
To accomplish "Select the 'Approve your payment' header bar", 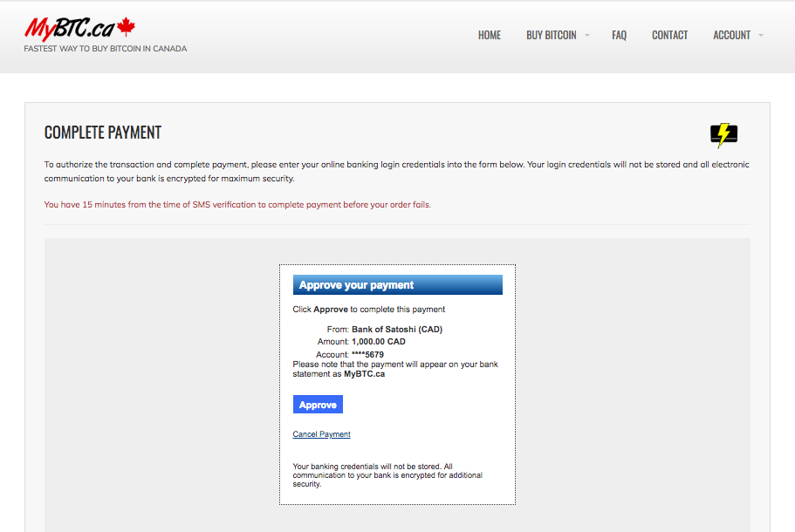I will [398, 284].
